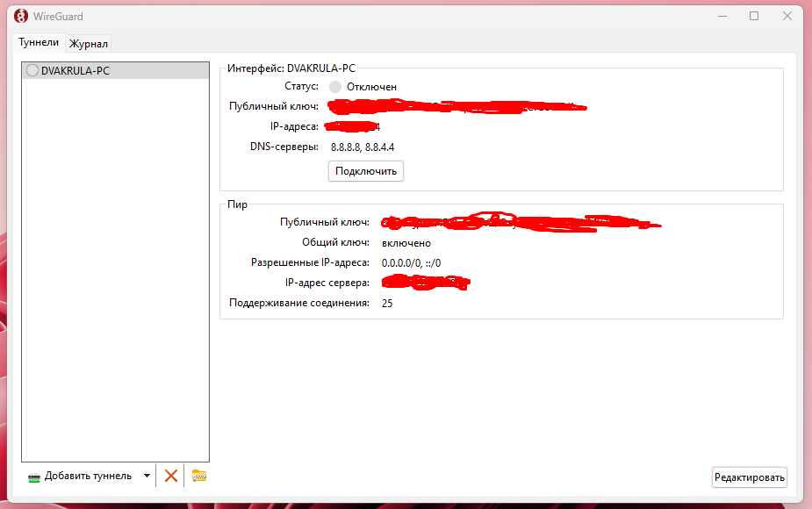Select the Туннели tab
Image resolution: width=812 pixels, height=509 pixels.
click(39, 42)
